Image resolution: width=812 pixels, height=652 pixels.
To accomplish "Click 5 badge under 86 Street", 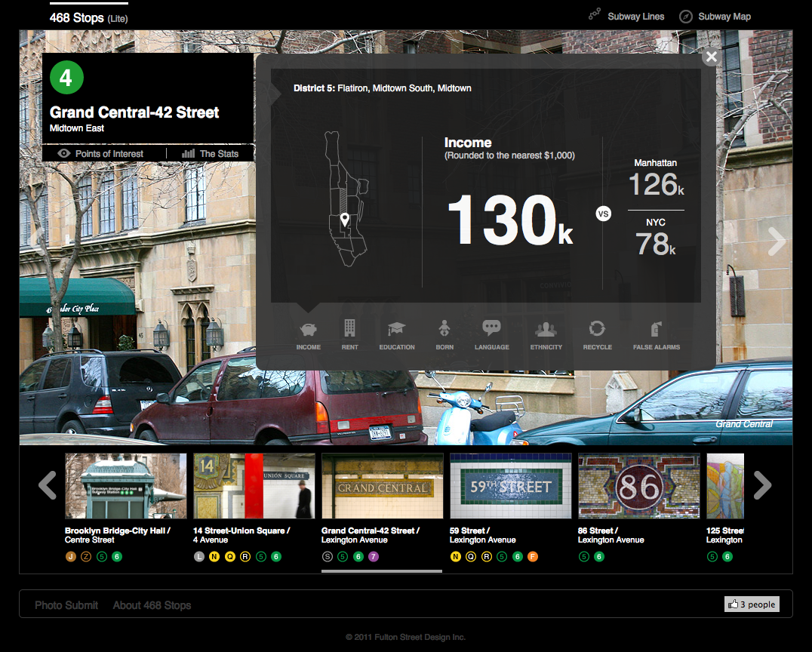I will pyautogui.click(x=584, y=557).
